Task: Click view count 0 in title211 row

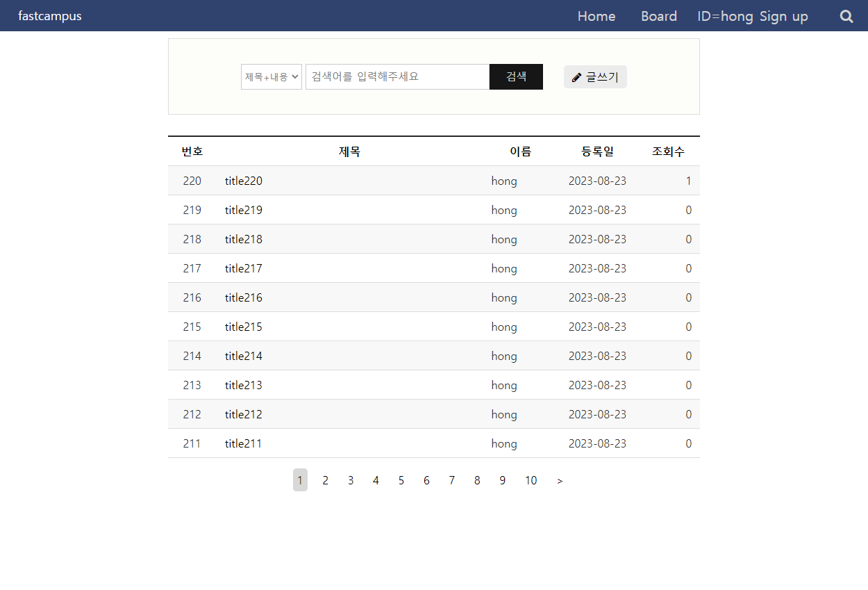Action: [x=688, y=443]
